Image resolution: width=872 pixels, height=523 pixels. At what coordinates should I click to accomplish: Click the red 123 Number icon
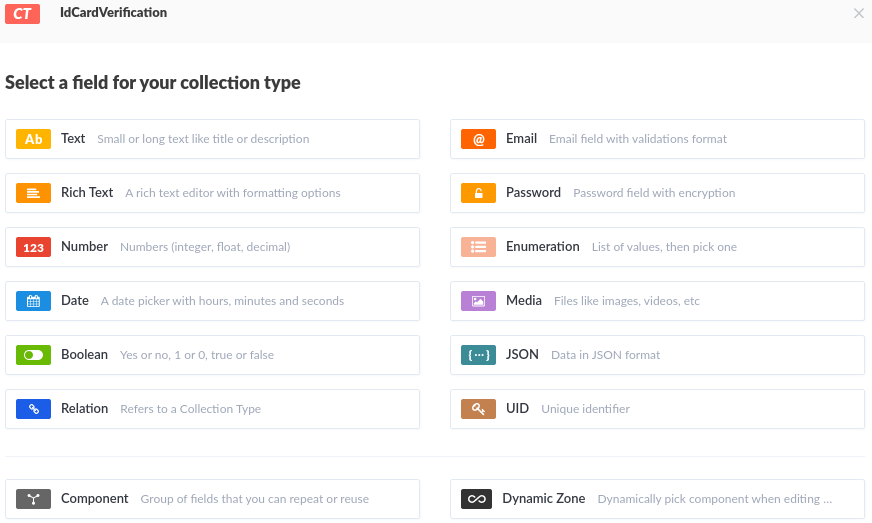(34, 247)
